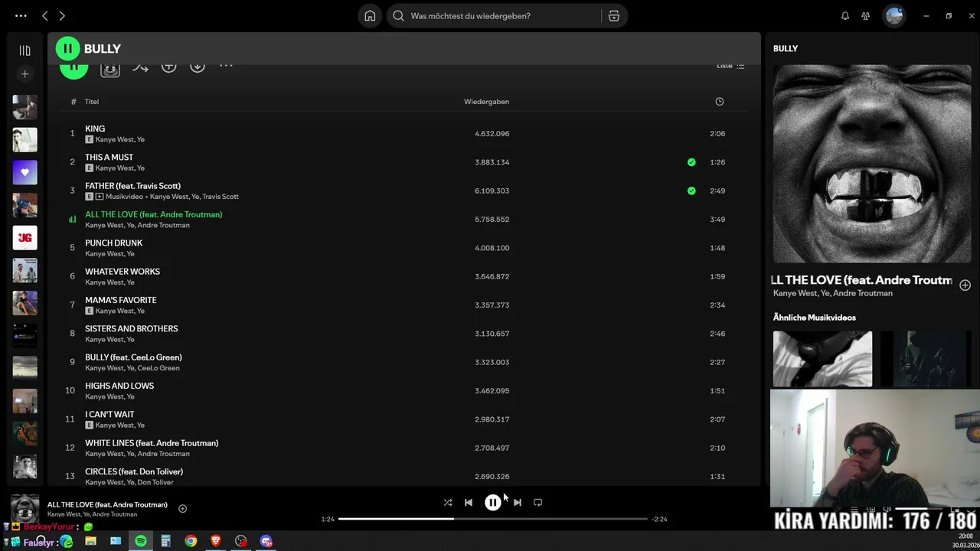
Task: Add now-playing song to Liked from bottom bar
Action: click(182, 509)
